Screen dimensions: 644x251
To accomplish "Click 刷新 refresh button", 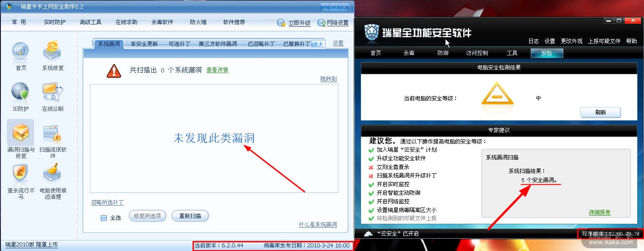I will click(600, 113).
